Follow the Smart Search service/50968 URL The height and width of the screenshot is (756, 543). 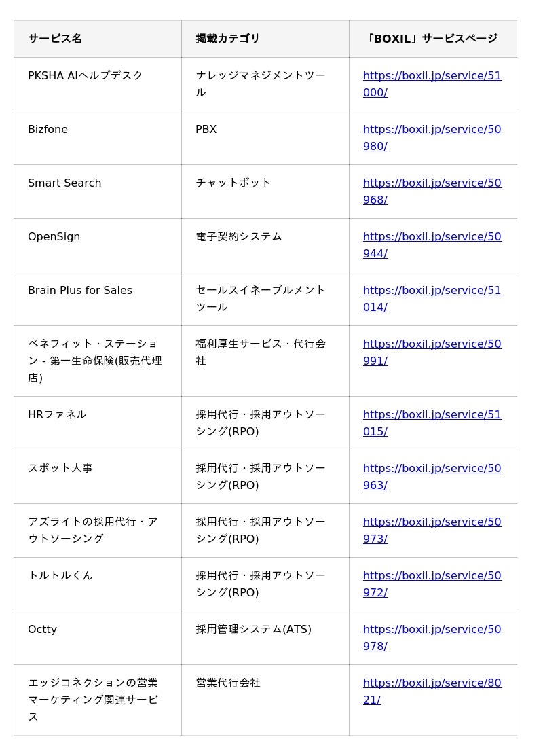coord(432,191)
